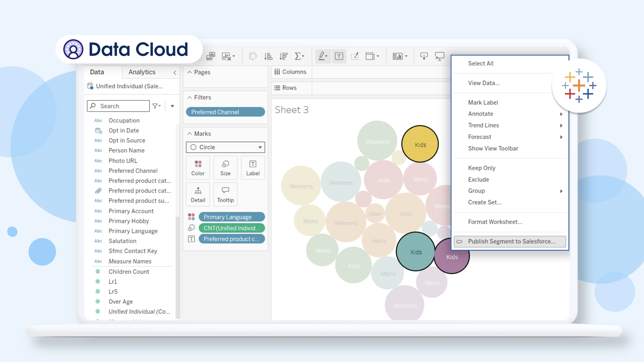Click the Preferred Channel filter pill
Viewport: 644px width, 362px height.
(225, 112)
